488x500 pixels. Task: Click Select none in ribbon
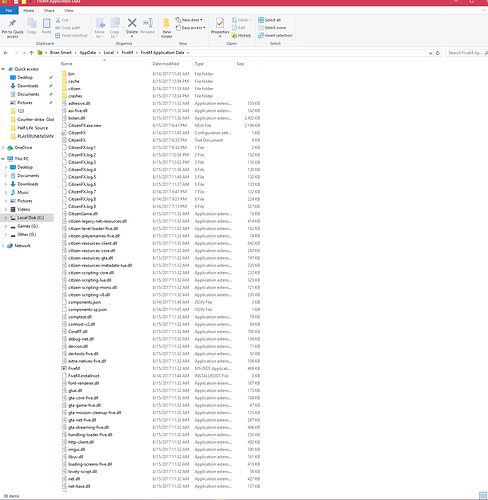coord(272,28)
